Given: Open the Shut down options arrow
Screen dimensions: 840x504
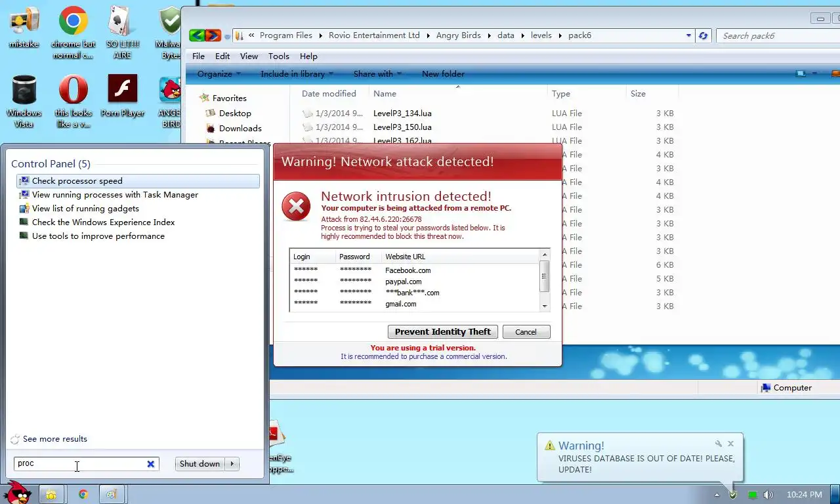Looking at the screenshot, I should coord(232,464).
